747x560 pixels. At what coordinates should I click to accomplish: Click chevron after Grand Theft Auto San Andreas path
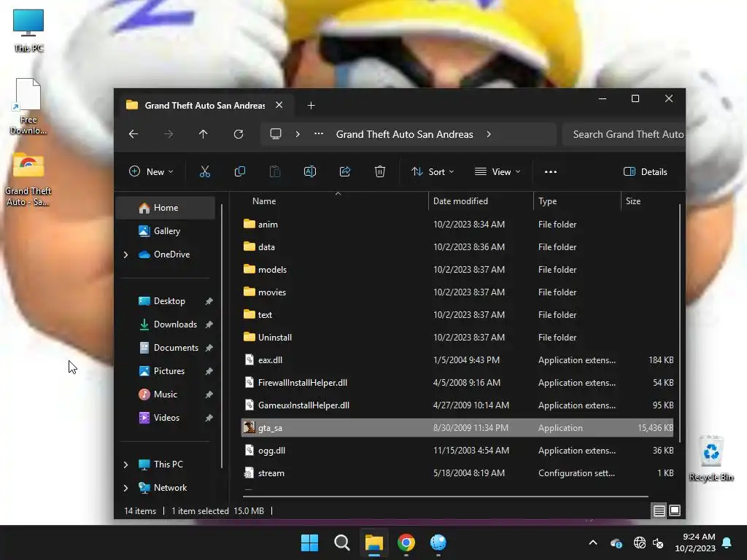coord(489,134)
